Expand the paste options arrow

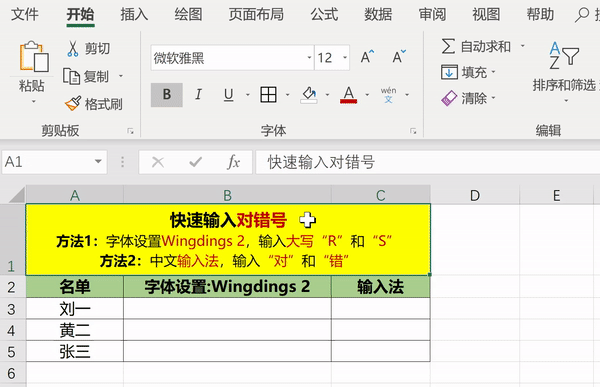(x=34, y=101)
